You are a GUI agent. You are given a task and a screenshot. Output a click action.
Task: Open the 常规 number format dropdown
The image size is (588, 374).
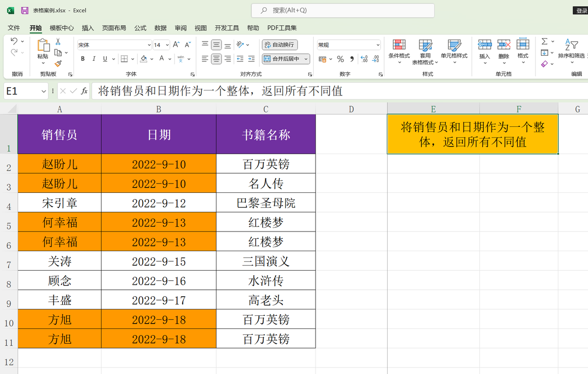click(x=378, y=45)
